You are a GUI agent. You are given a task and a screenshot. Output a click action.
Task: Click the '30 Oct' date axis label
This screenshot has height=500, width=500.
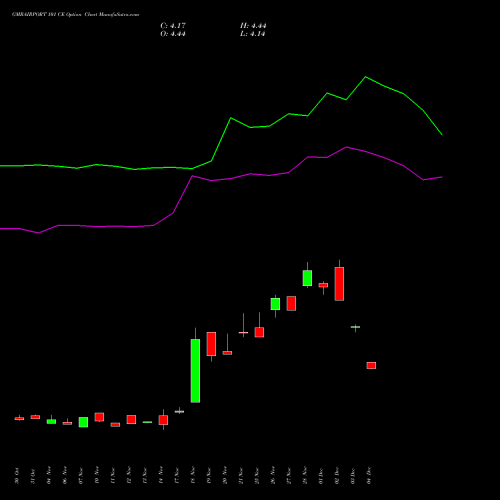tap(17, 476)
